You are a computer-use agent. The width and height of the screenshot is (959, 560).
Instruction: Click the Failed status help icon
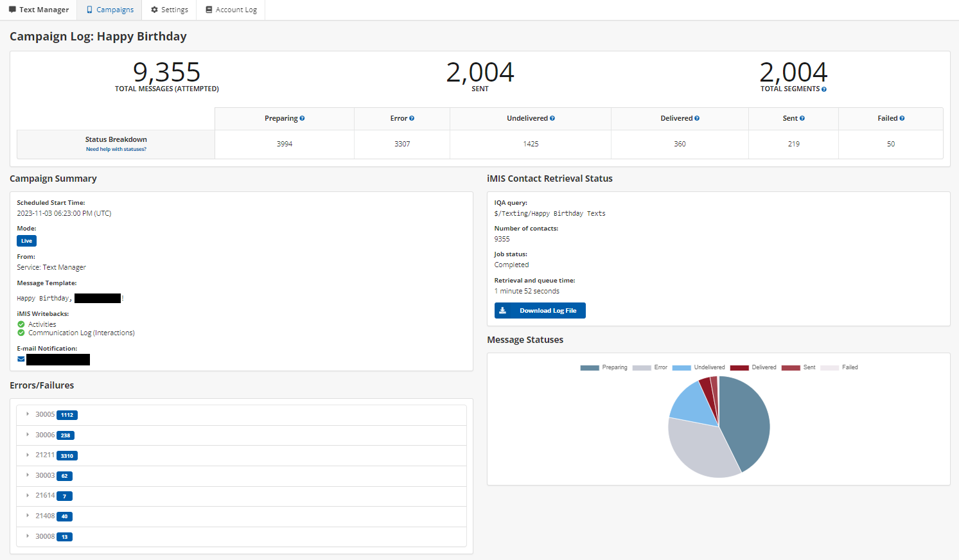[x=902, y=119]
